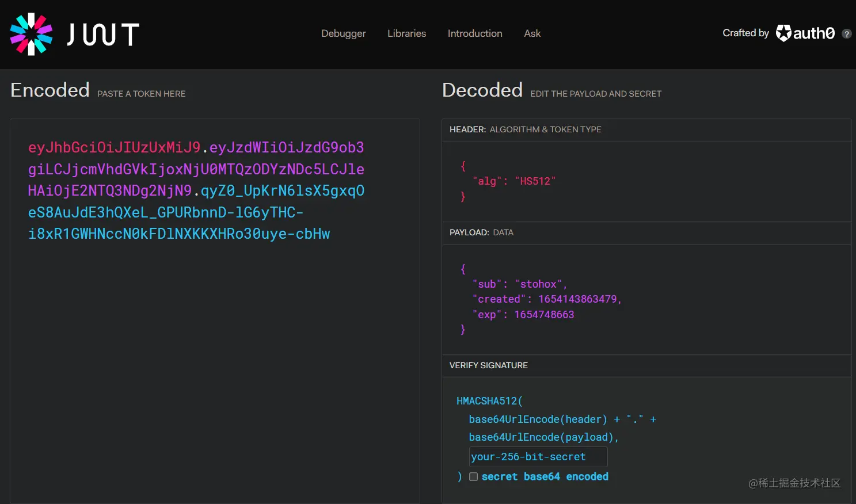The height and width of the screenshot is (504, 856).
Task: Open the Introduction nav link
Action: tap(475, 33)
